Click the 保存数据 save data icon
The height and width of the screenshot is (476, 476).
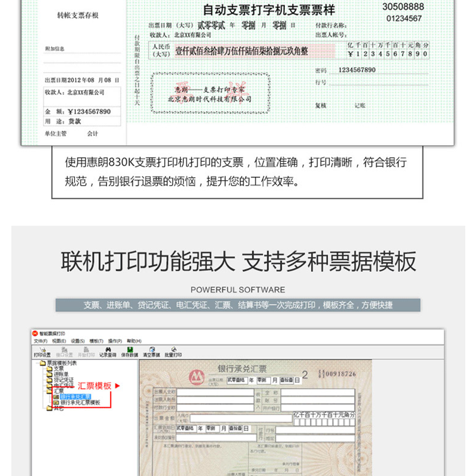[130, 350]
